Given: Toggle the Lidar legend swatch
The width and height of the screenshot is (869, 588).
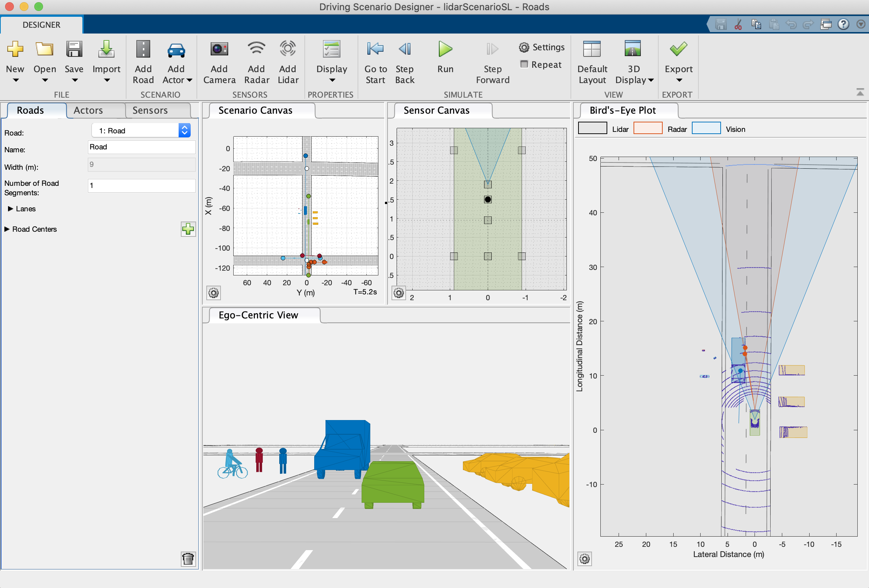Looking at the screenshot, I should 592,129.
